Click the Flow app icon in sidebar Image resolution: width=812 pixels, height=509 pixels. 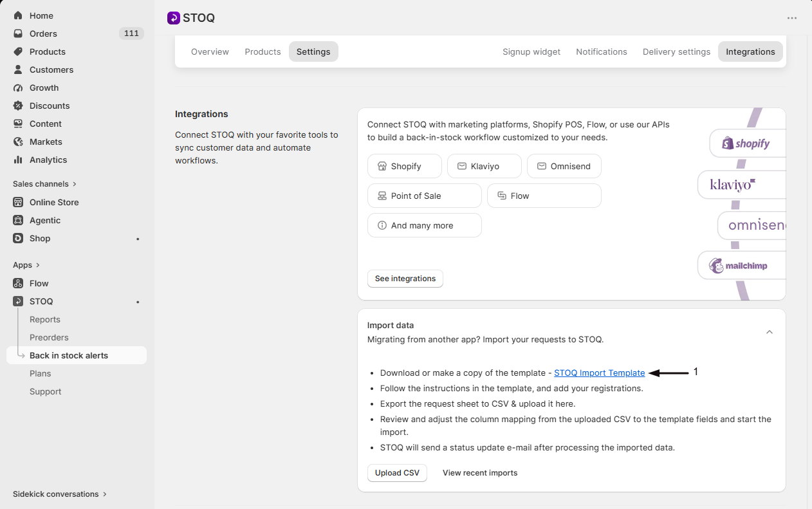pyautogui.click(x=18, y=283)
